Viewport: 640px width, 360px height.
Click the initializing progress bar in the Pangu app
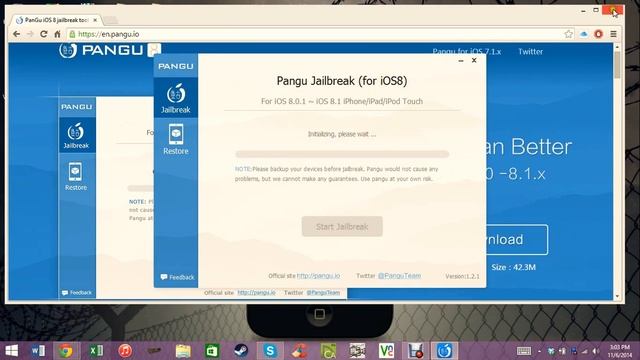pos(342,154)
